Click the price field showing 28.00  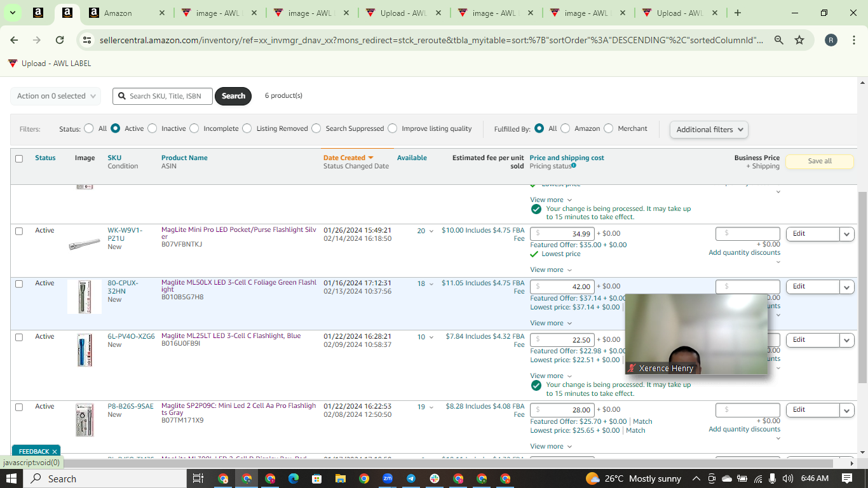[562, 410]
